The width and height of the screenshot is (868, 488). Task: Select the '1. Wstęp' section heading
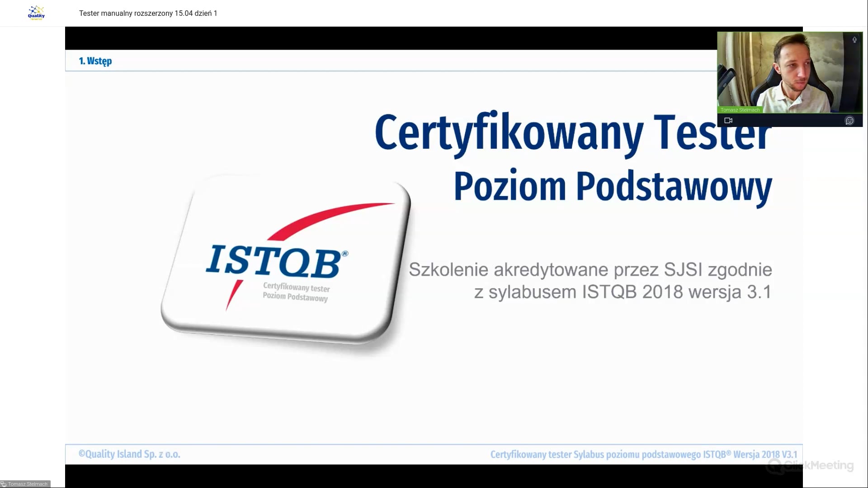pyautogui.click(x=95, y=61)
